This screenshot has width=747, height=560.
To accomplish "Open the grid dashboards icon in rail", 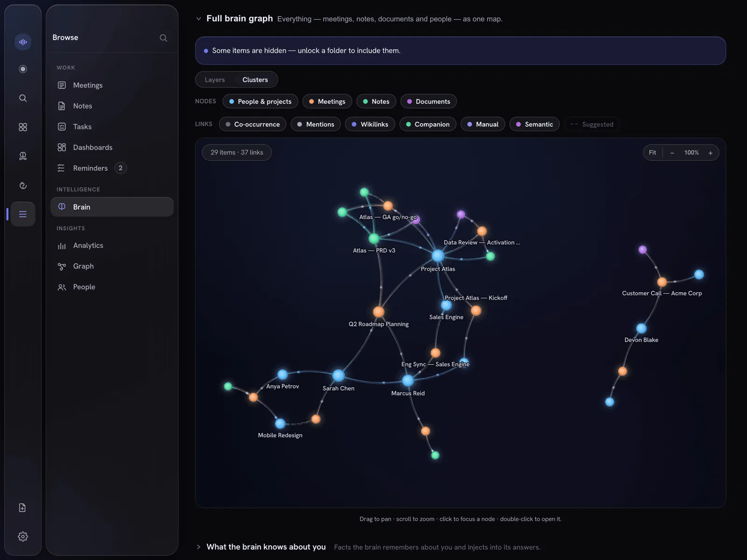I will pyautogui.click(x=23, y=127).
